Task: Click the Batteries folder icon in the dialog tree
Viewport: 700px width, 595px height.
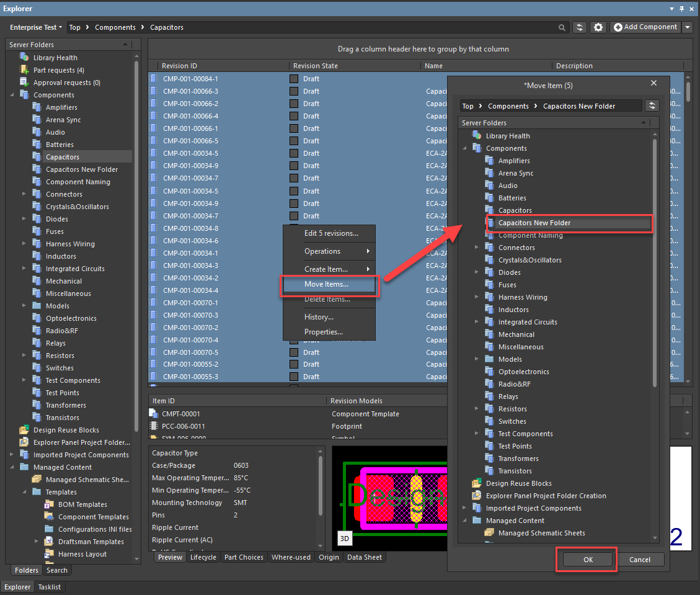Action: click(x=489, y=197)
